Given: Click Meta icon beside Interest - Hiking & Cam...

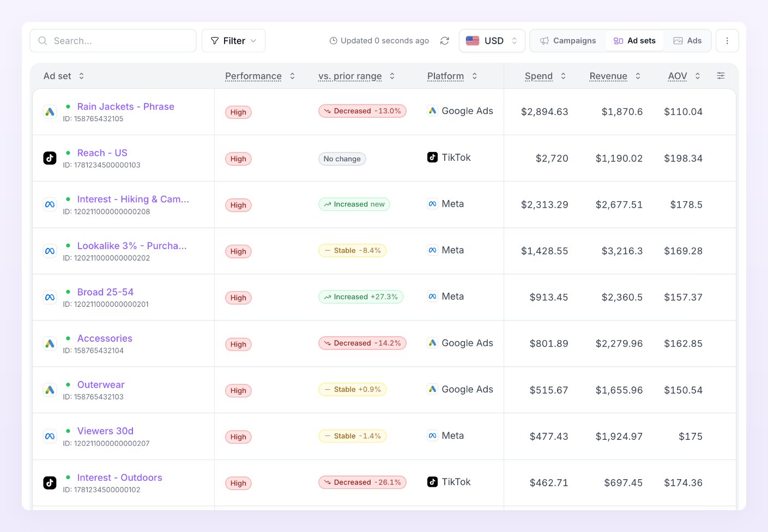Looking at the screenshot, I should click(50, 204).
